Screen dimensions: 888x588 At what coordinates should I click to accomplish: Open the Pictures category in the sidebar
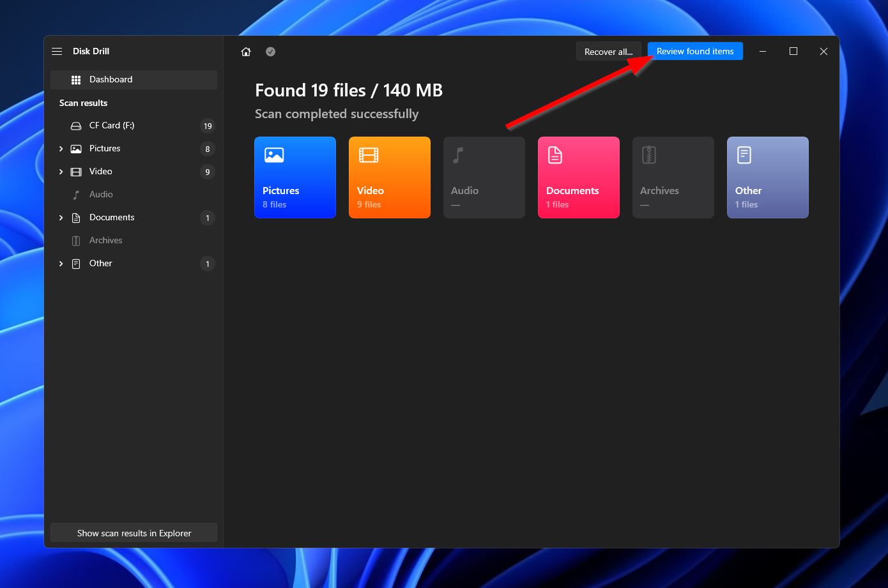134,149
